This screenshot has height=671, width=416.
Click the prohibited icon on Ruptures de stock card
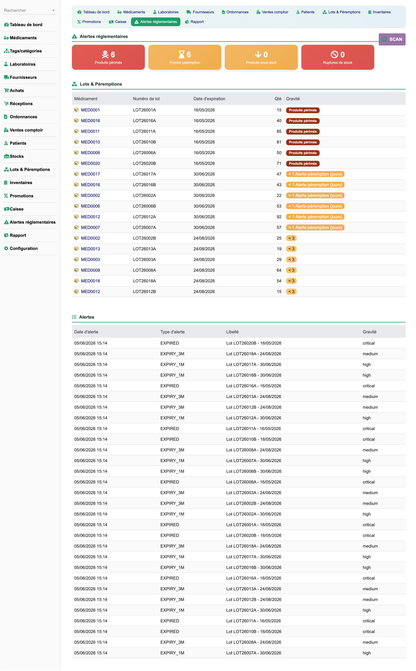(x=334, y=54)
